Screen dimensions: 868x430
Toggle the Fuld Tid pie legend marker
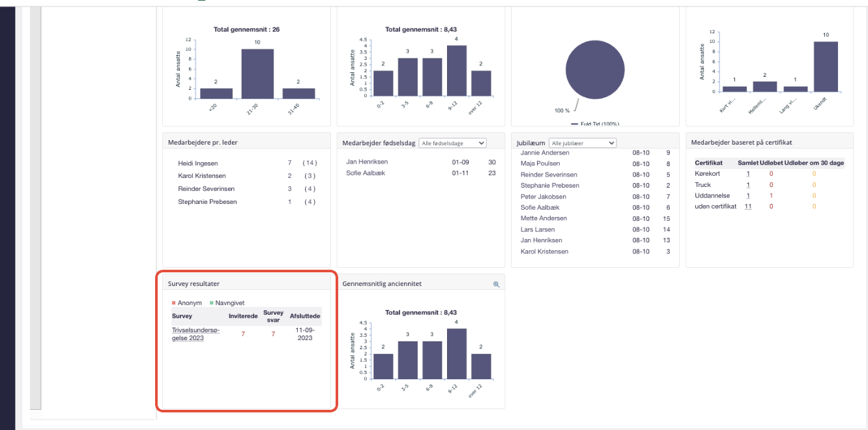pyautogui.click(x=575, y=124)
